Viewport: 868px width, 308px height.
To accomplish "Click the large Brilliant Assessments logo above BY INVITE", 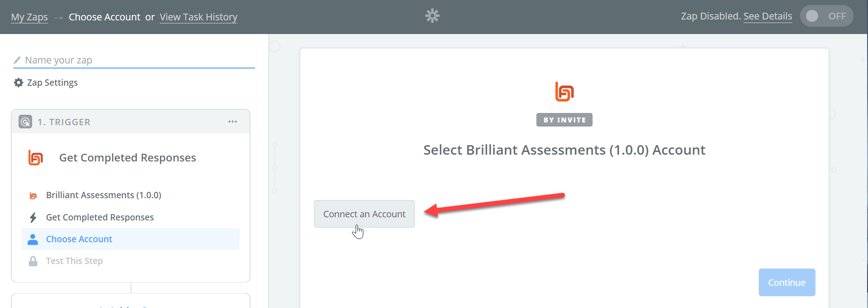I will (x=564, y=92).
